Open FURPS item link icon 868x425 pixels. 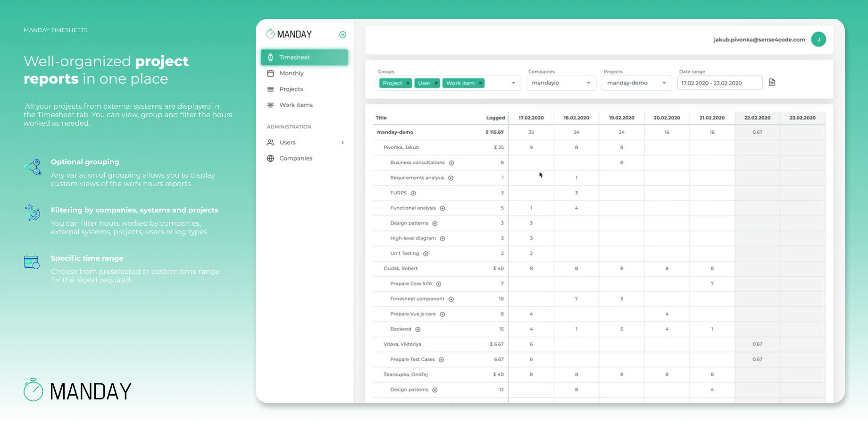click(413, 193)
